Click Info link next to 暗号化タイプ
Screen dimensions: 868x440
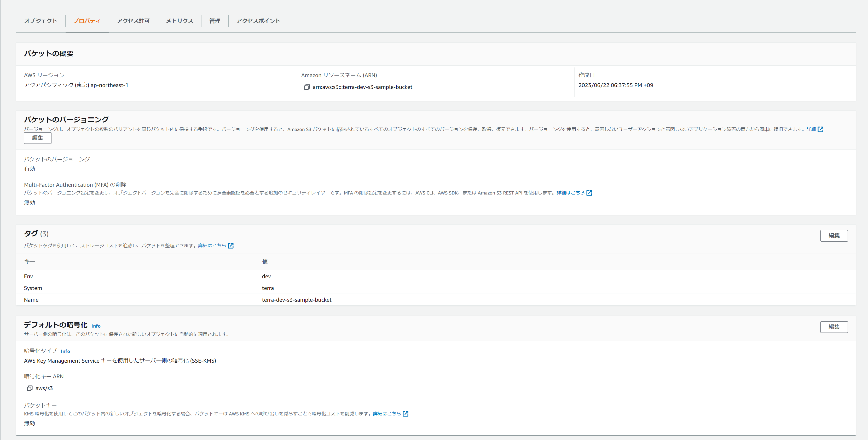pos(65,351)
